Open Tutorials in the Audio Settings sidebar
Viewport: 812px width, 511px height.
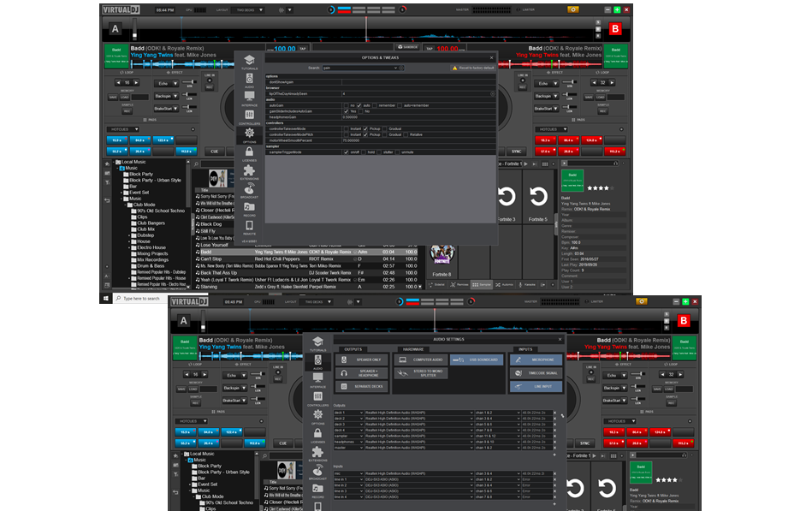(318, 343)
